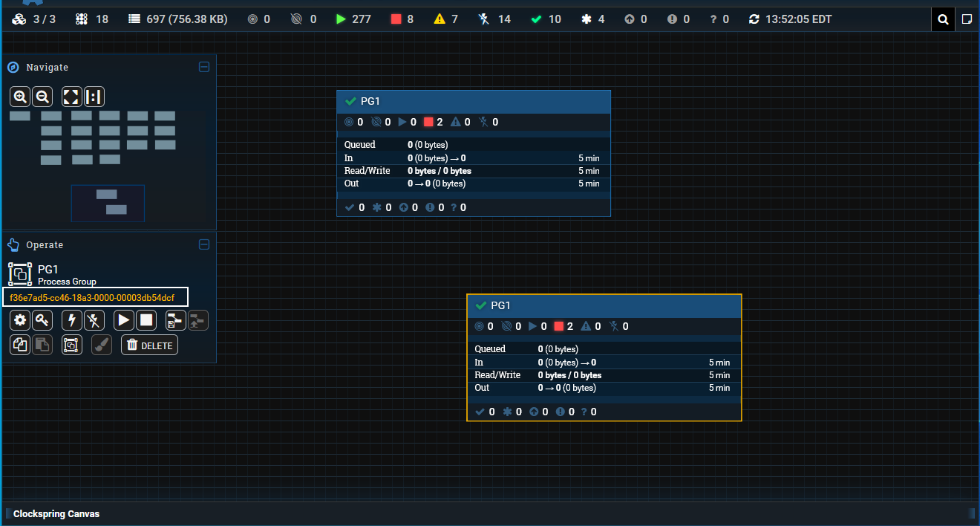This screenshot has height=526, width=980.
Task: Click the Clockspring Canvas breadcrumb link
Action: 56,514
